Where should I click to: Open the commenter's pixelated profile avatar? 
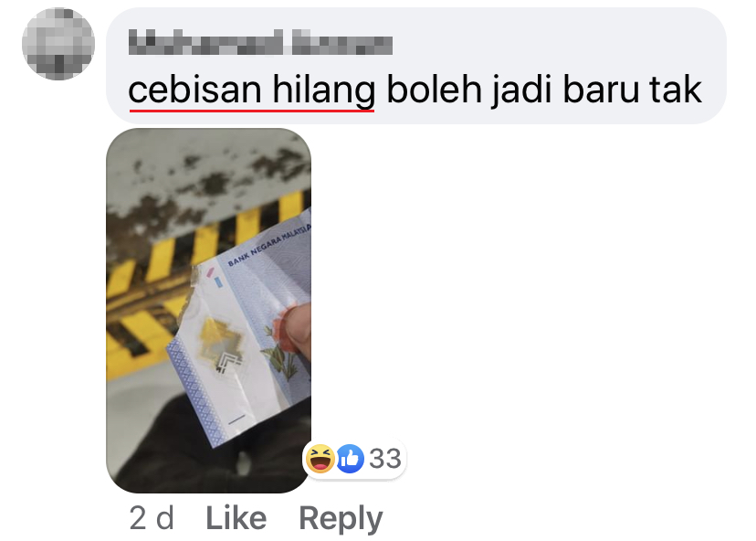click(58, 44)
